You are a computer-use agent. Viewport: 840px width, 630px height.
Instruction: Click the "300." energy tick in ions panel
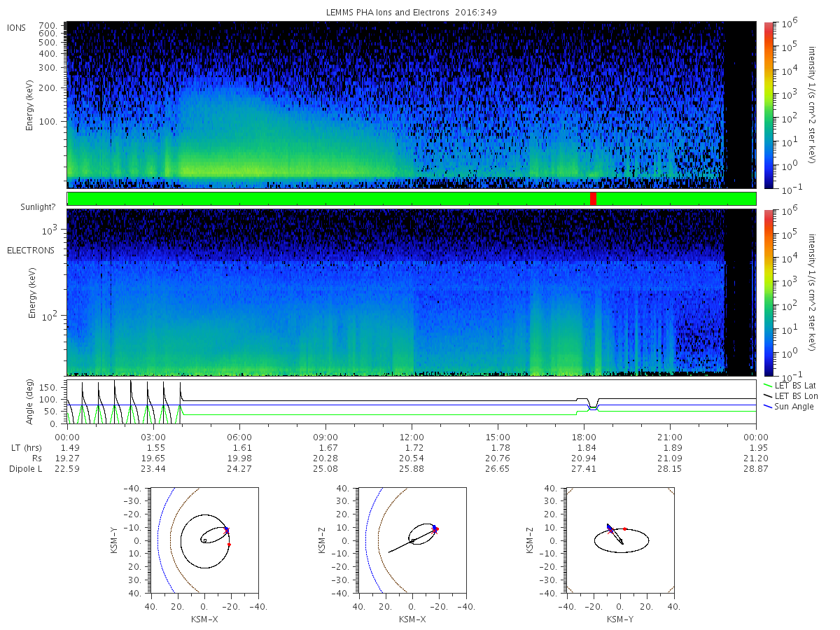coord(48,68)
